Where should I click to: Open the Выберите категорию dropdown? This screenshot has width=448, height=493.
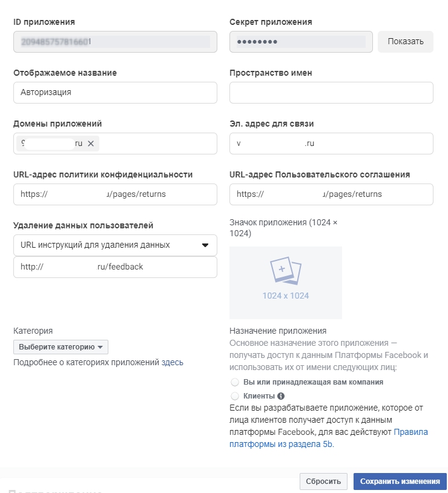point(60,346)
